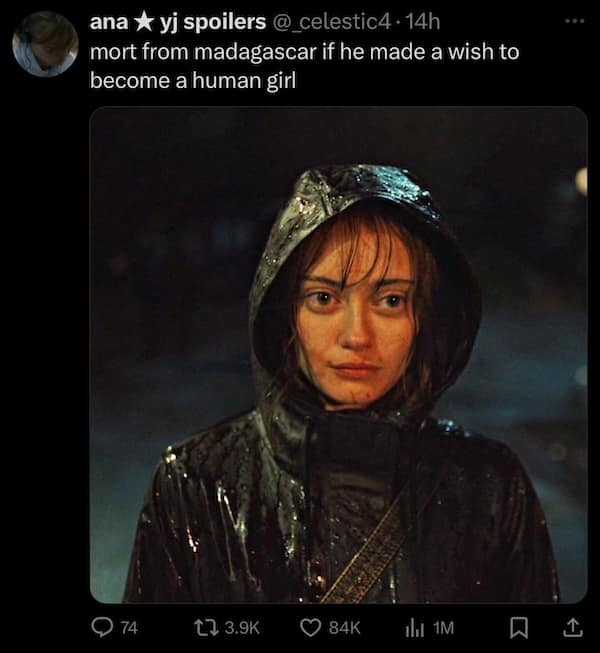
Task: Click the 3.9K retweet count
Action: (x=242, y=628)
